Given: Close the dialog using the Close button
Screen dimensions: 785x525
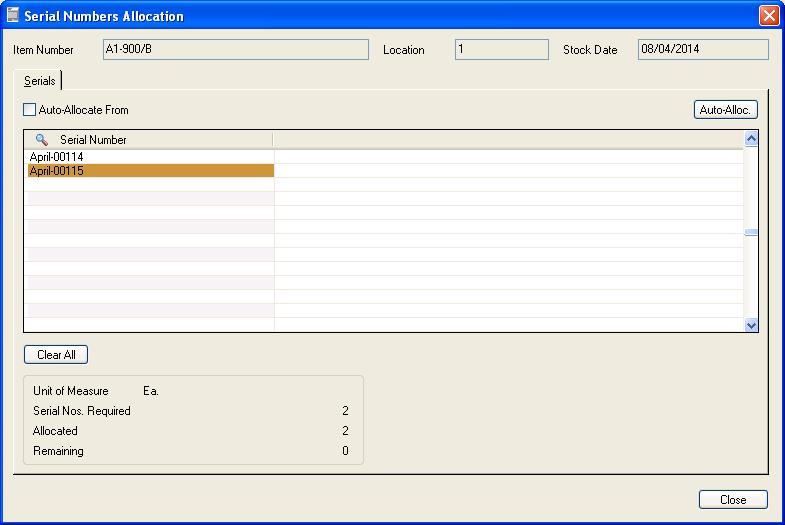Looking at the screenshot, I should [x=733, y=499].
